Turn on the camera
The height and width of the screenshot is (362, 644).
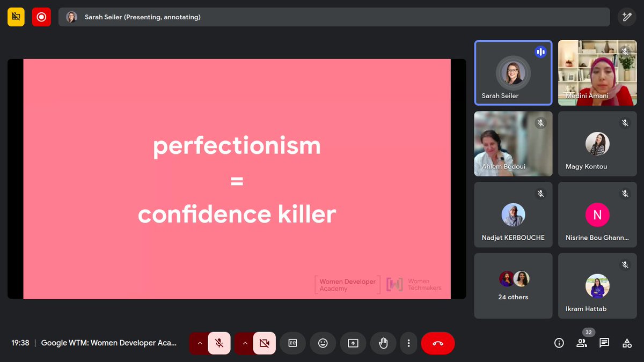tap(265, 343)
